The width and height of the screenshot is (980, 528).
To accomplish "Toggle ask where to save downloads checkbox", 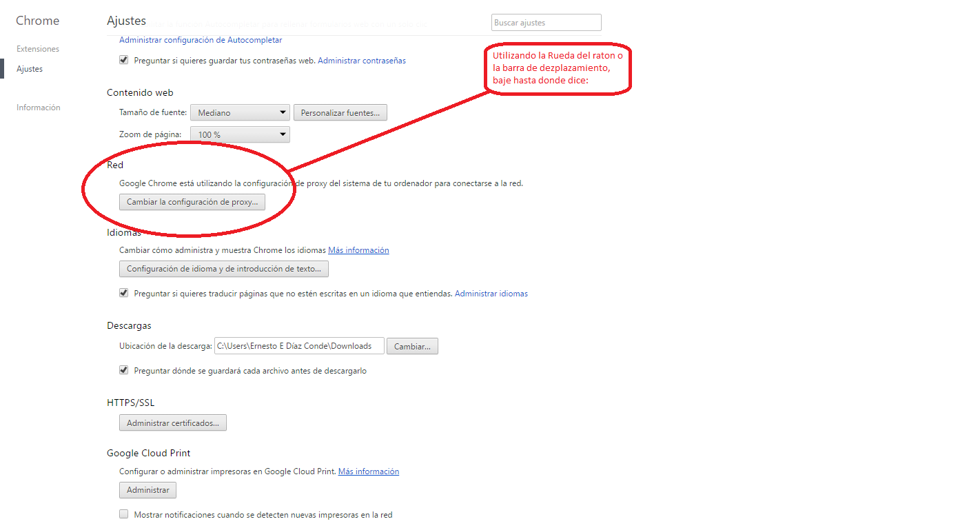I will [x=124, y=370].
